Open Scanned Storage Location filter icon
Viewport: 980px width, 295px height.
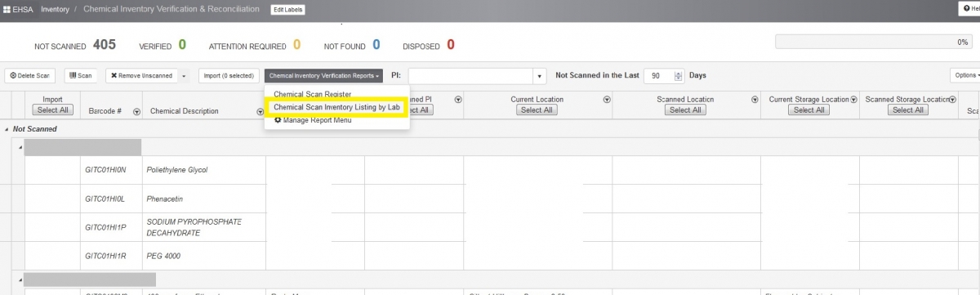(952, 100)
